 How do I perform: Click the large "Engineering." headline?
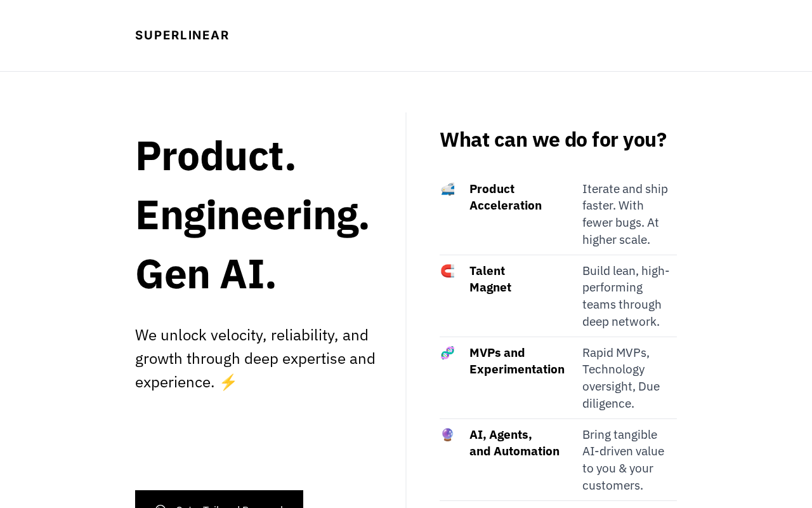(252, 215)
